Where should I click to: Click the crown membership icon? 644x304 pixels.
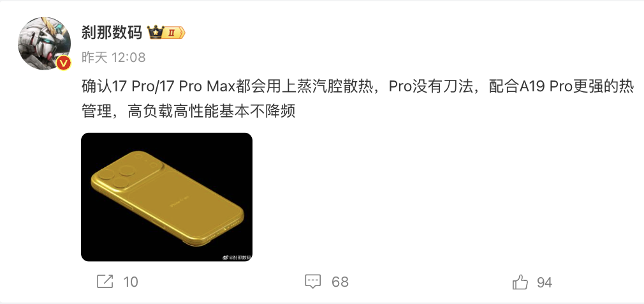(156, 32)
